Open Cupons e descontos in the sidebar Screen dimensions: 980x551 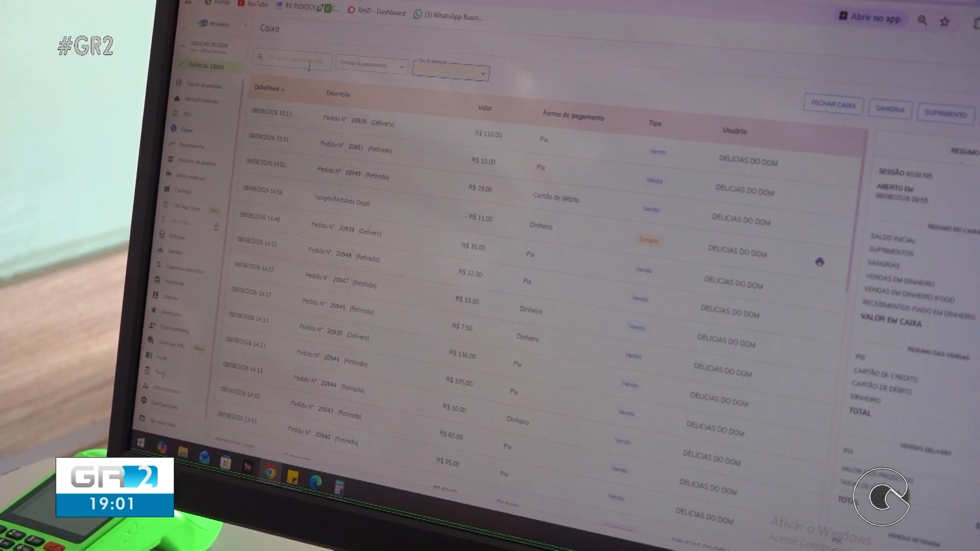pyautogui.click(x=185, y=269)
